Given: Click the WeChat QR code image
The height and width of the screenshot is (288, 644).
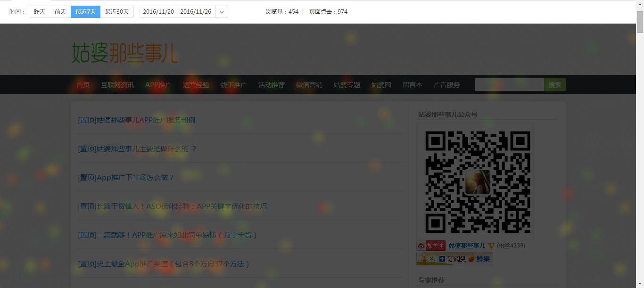Looking at the screenshot, I should [x=478, y=182].
